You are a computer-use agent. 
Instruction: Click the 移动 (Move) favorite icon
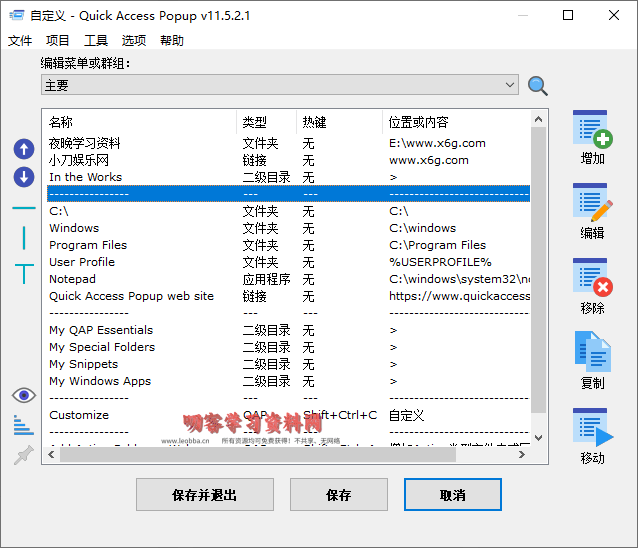pos(592,428)
